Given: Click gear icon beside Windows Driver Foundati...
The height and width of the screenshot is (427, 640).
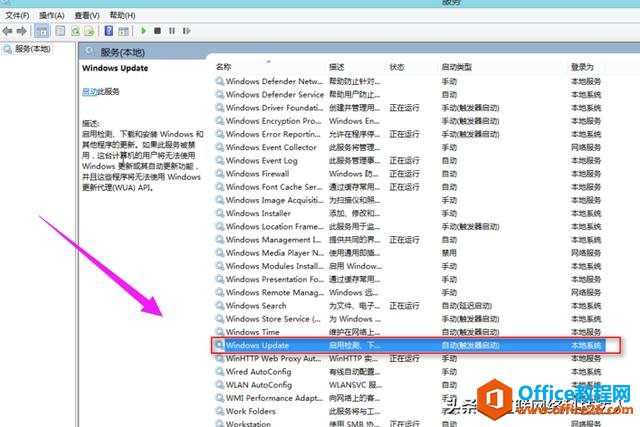Looking at the screenshot, I should (x=220, y=108).
